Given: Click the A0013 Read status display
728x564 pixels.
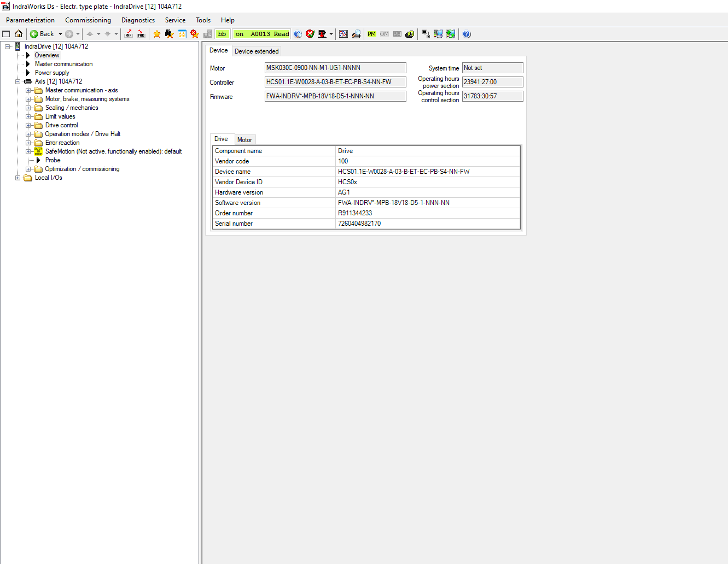Looking at the screenshot, I should pyautogui.click(x=262, y=34).
